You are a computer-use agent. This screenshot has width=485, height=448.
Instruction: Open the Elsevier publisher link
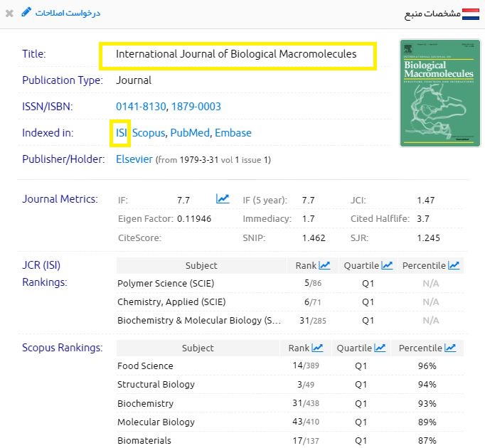coord(134,159)
